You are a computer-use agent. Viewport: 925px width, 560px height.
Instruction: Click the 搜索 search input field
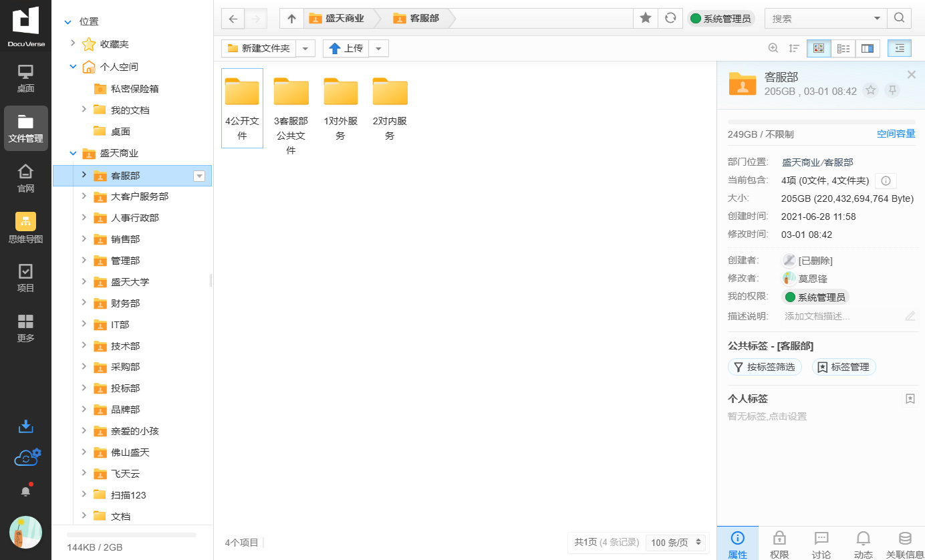tap(820, 18)
